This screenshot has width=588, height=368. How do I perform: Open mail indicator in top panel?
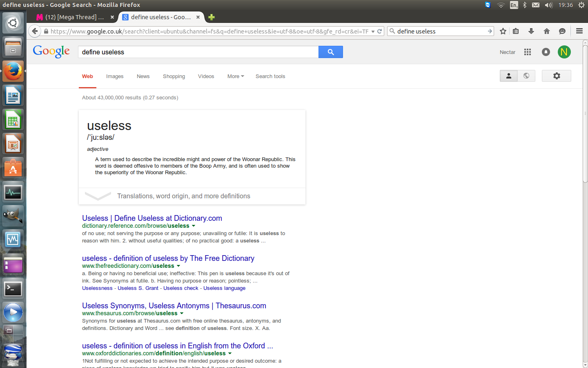tap(536, 5)
